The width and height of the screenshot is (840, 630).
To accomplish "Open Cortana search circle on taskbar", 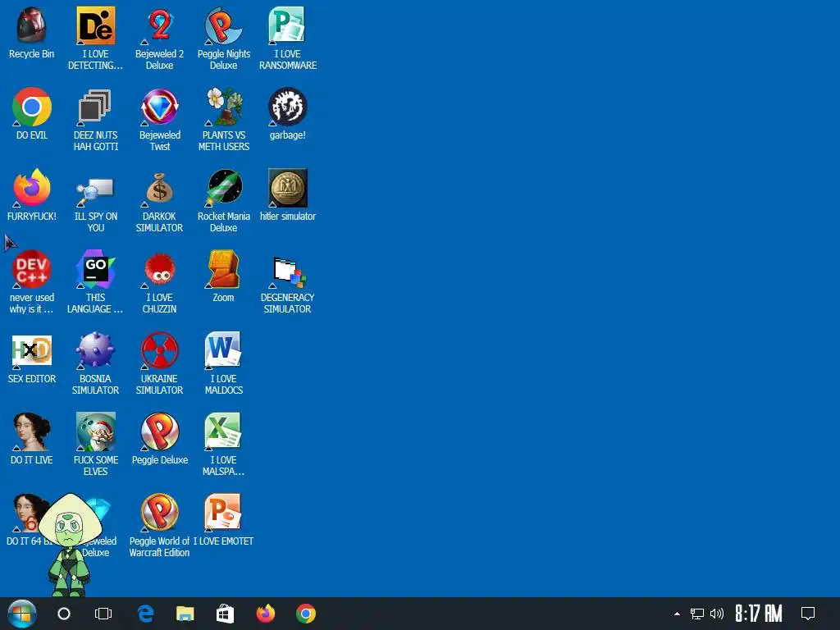I will tap(64, 614).
